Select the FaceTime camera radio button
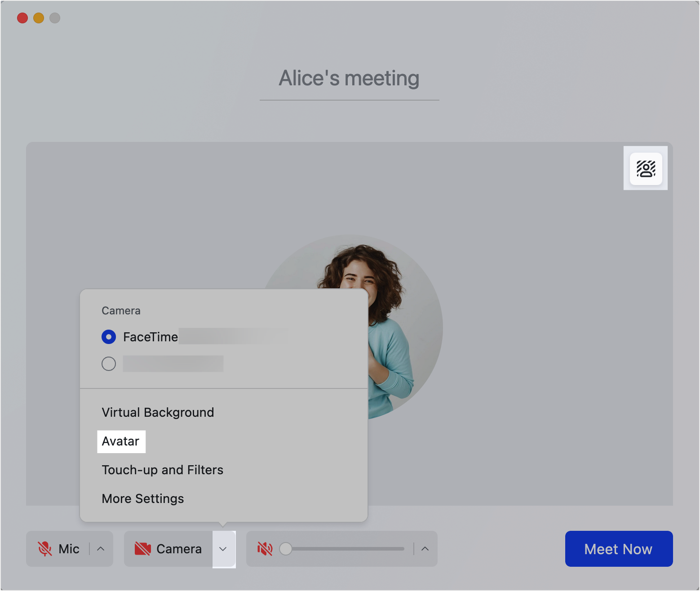Image resolution: width=700 pixels, height=591 pixels. 109,337
